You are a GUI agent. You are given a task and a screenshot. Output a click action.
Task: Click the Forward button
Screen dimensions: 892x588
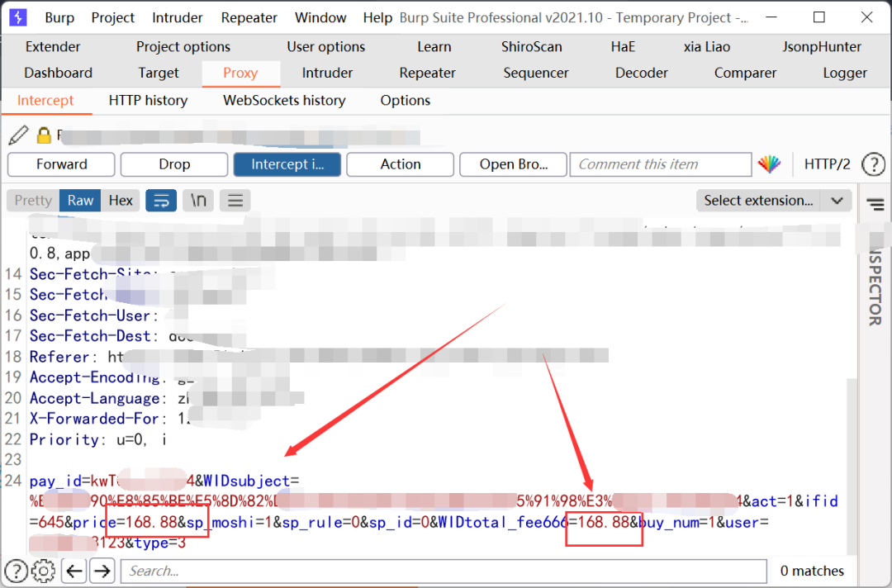click(x=61, y=164)
